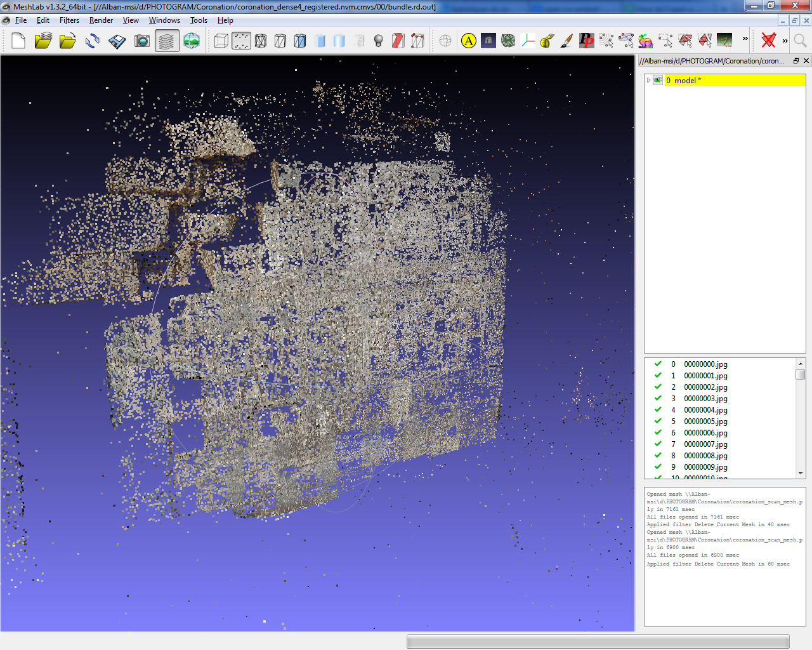Open the Help menu
Viewport: 812px width, 650px height.
pyautogui.click(x=225, y=20)
